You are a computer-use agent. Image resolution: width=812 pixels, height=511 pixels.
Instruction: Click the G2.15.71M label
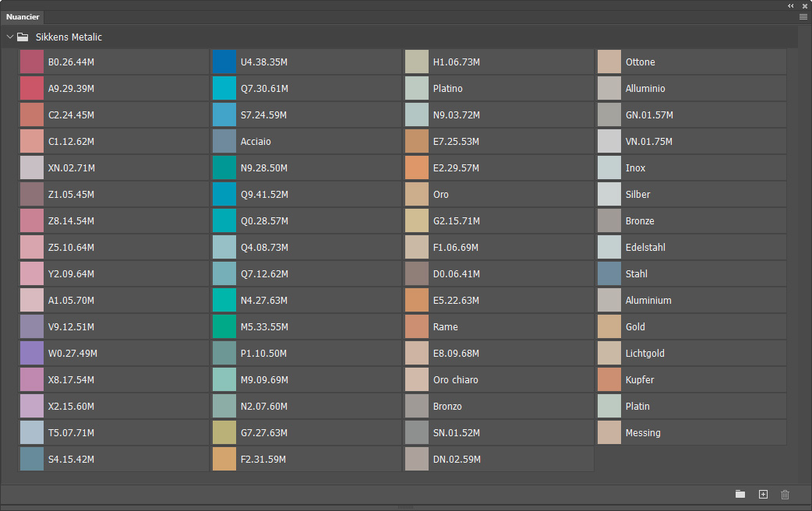coord(456,220)
